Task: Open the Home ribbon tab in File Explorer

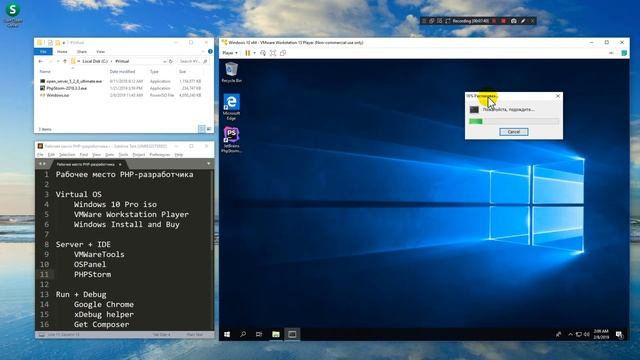Action: tap(62, 52)
